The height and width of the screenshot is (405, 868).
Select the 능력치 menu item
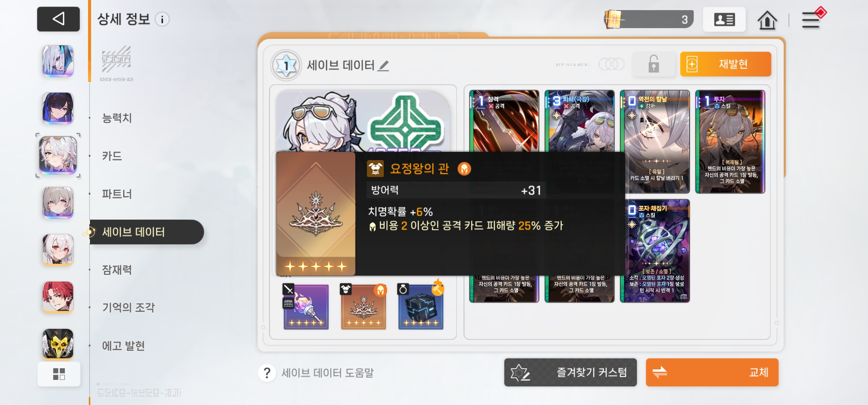(117, 118)
